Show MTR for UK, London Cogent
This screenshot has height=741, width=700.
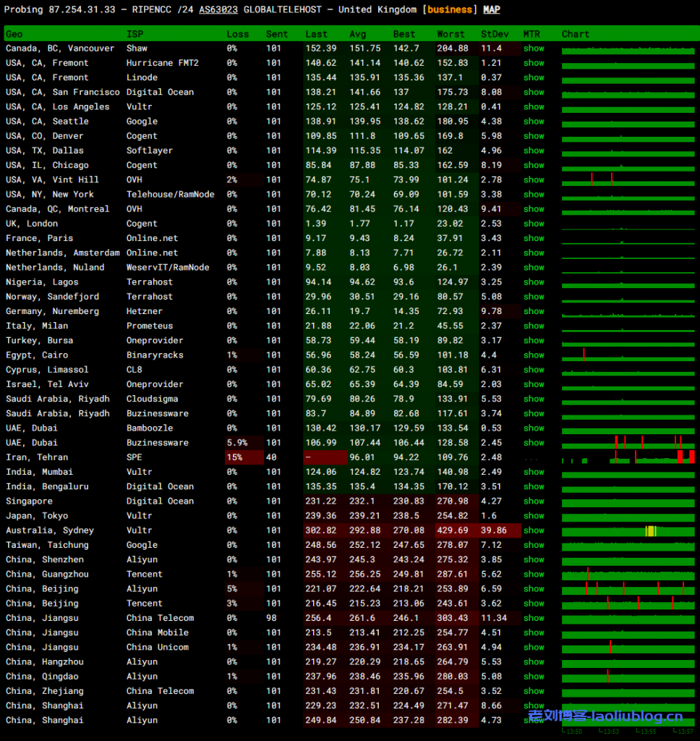tap(534, 224)
